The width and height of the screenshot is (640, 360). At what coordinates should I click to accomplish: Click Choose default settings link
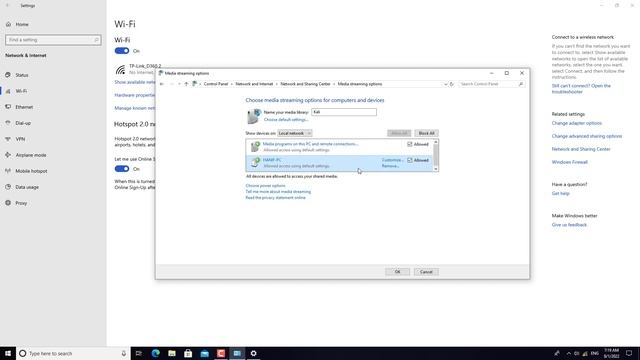[x=286, y=120]
